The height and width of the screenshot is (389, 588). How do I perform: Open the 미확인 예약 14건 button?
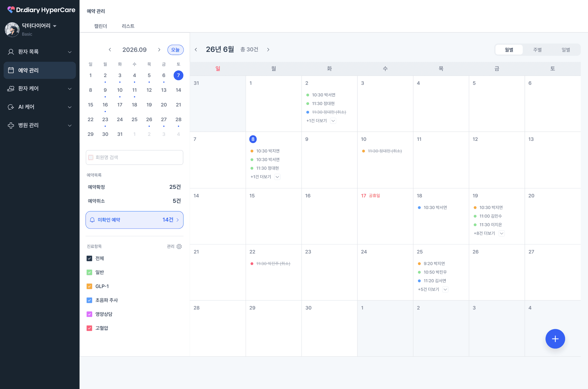pos(134,220)
